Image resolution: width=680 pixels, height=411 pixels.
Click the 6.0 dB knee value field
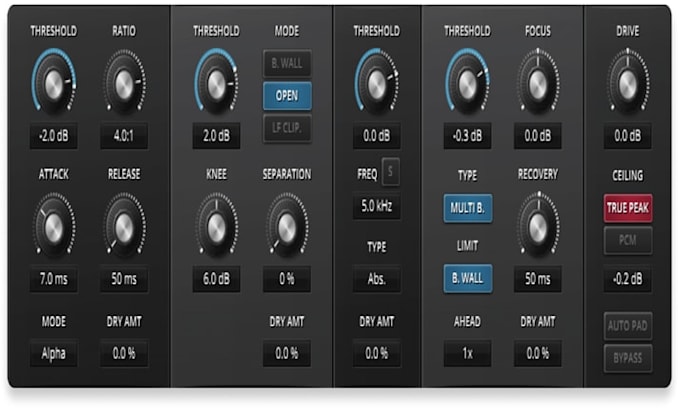[x=216, y=279]
